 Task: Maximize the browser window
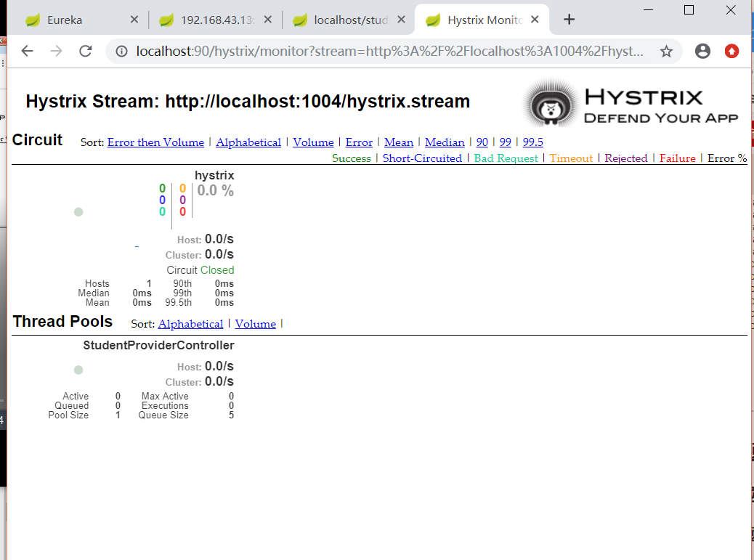pyautogui.click(x=689, y=9)
